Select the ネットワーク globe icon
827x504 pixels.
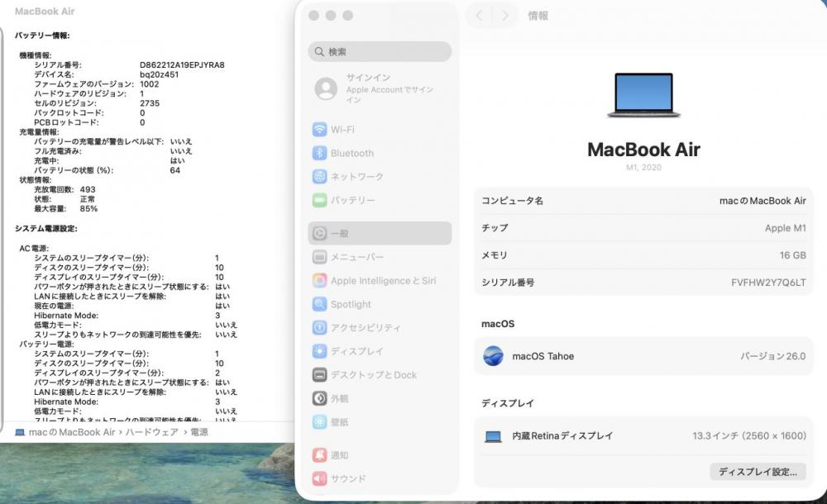point(319,176)
